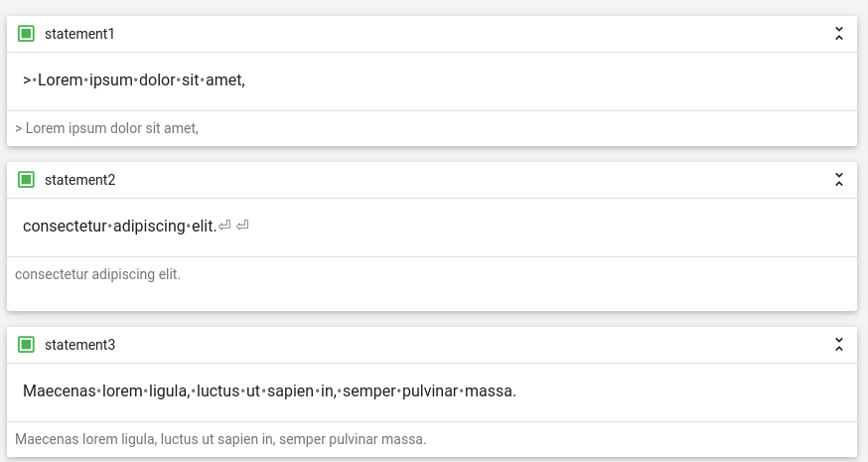Screen dimensions: 868x462
Task: Select the statement1 title label
Action: [79, 34]
